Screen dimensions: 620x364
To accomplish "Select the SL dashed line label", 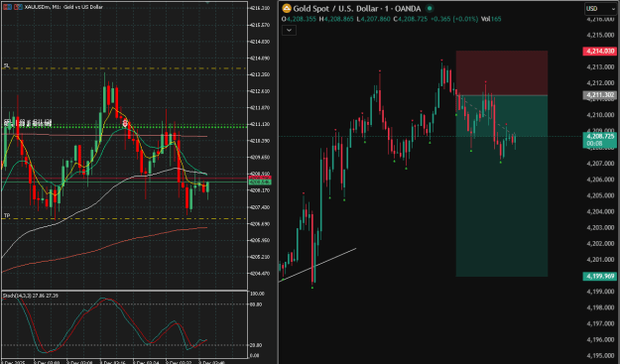I will (6, 65).
